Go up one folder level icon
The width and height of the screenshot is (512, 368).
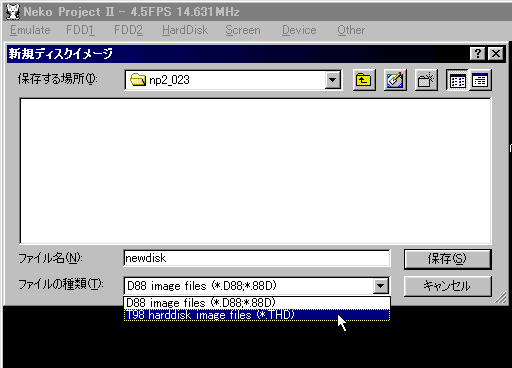tap(364, 80)
